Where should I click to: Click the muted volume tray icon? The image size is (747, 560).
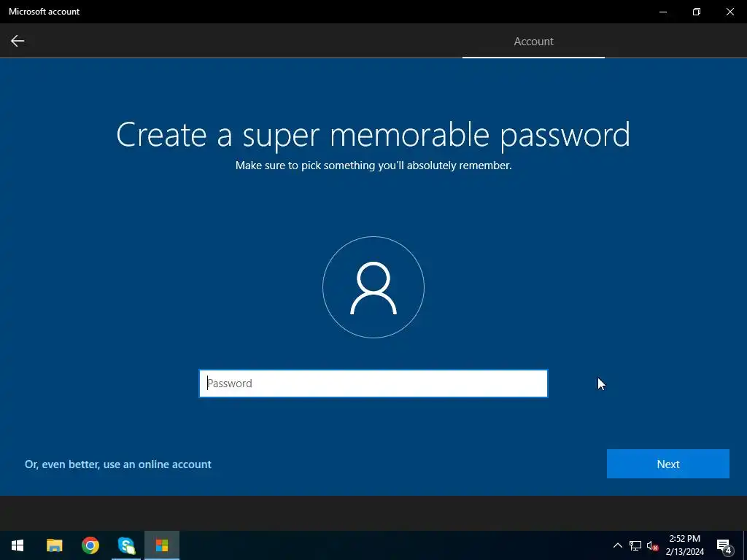click(x=652, y=545)
